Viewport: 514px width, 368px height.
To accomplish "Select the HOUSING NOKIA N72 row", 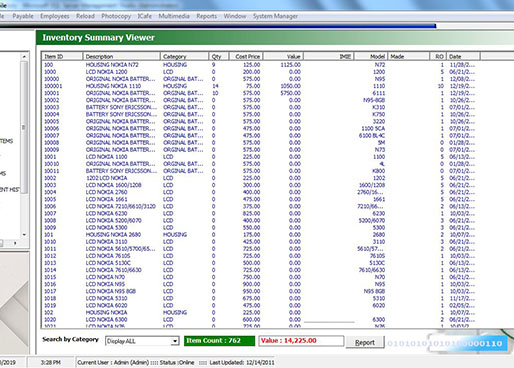I will tap(260, 65).
